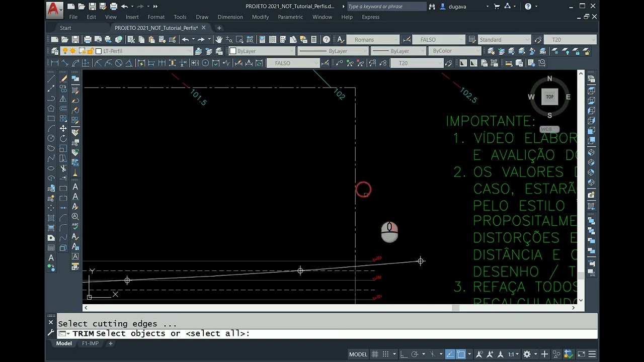
Task: Switch to the Start tab
Action: [65, 28]
